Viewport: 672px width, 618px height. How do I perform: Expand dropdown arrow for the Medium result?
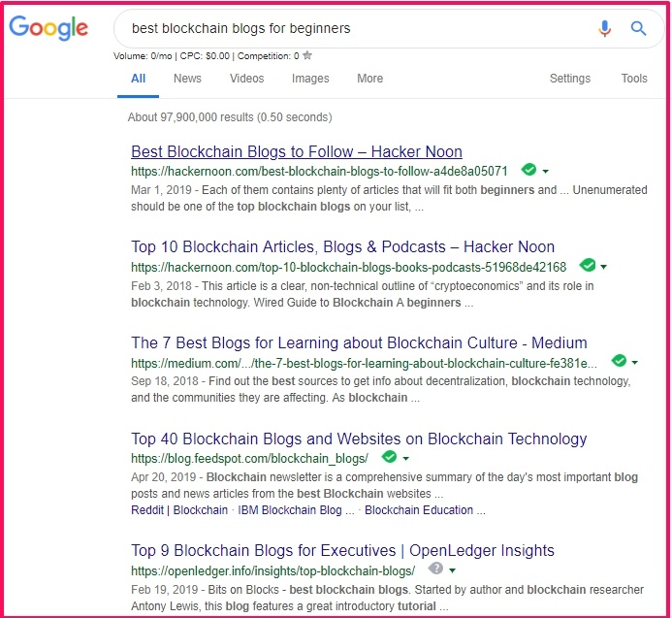coord(635,363)
